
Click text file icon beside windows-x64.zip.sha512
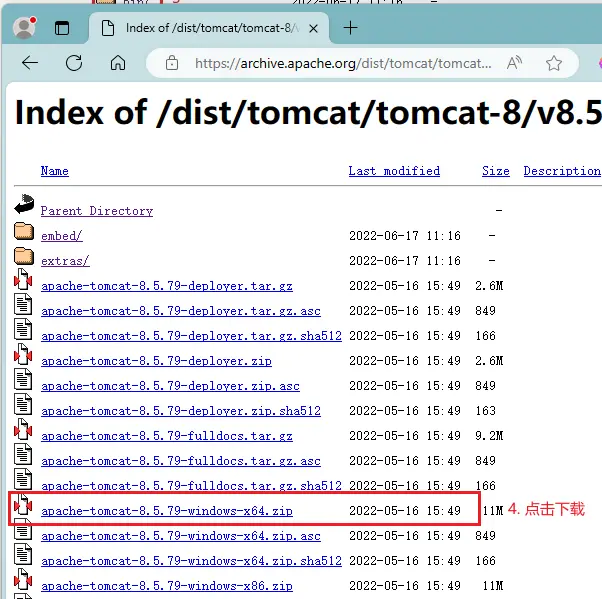(23, 554)
